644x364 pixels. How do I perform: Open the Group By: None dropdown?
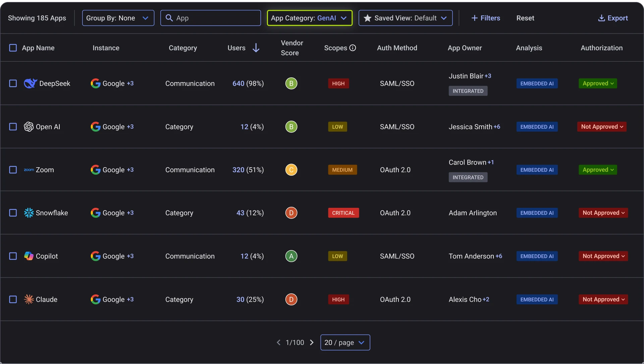pos(118,18)
